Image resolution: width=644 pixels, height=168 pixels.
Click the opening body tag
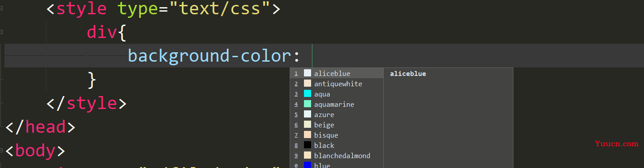35,151
